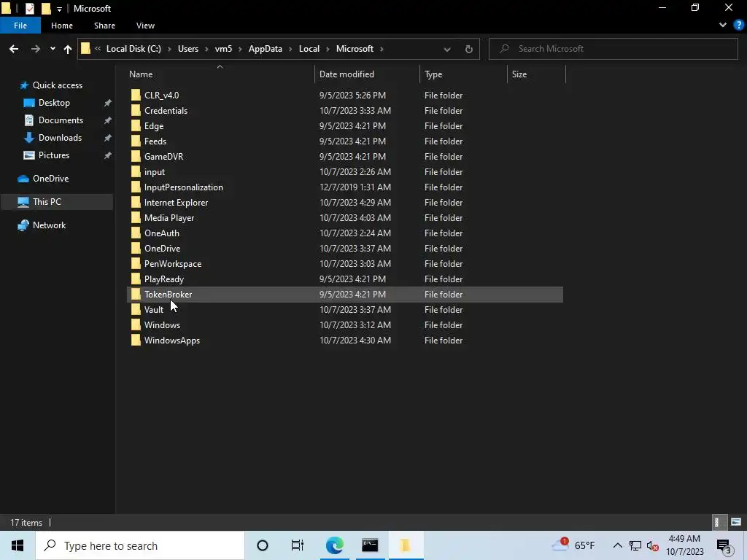Screen dimensions: 747x560
Task: Select the Credentials folder
Action: [166, 111]
